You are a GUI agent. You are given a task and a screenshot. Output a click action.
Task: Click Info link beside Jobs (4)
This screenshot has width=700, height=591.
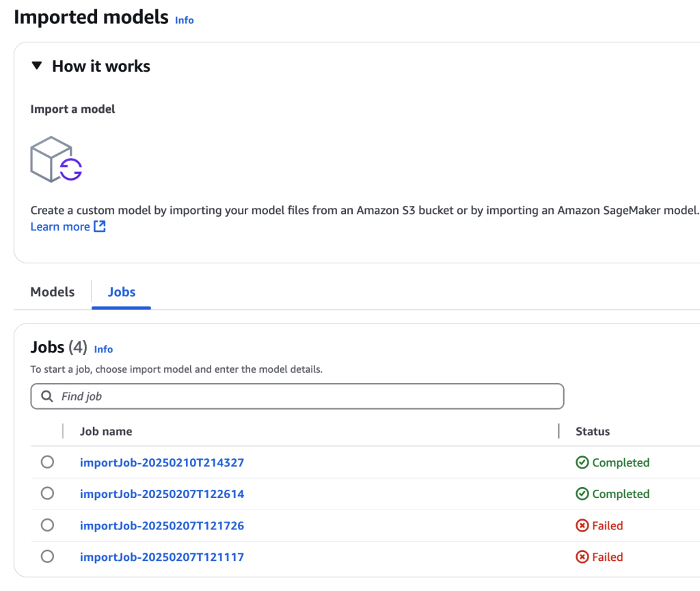tap(103, 349)
